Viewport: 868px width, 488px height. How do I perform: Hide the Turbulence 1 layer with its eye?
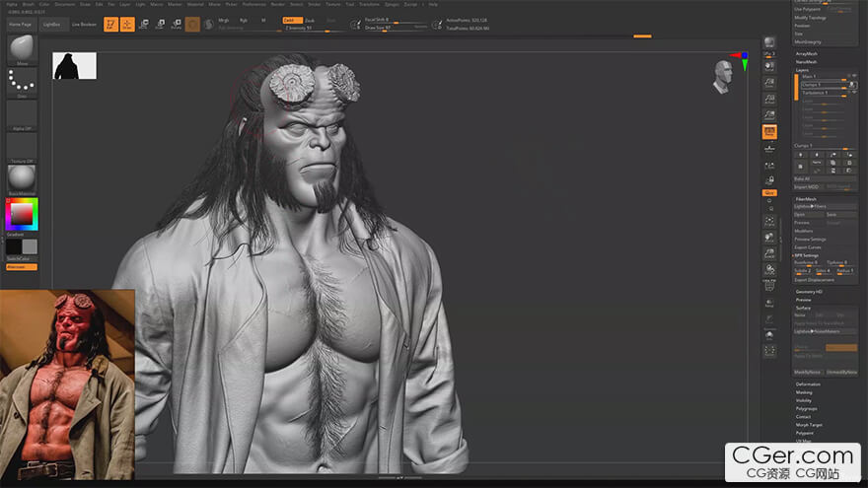pos(853,93)
